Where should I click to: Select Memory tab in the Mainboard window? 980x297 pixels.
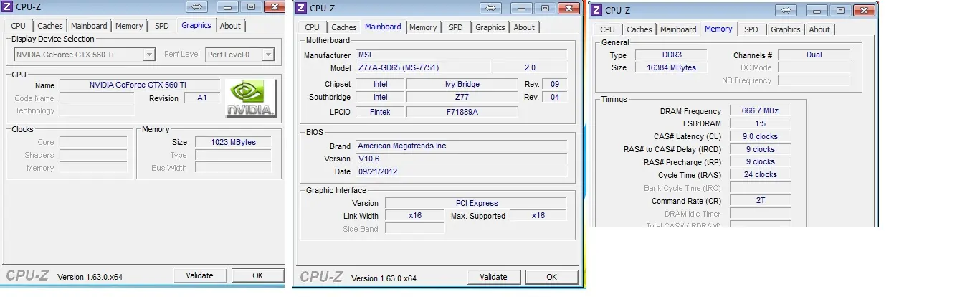click(424, 27)
